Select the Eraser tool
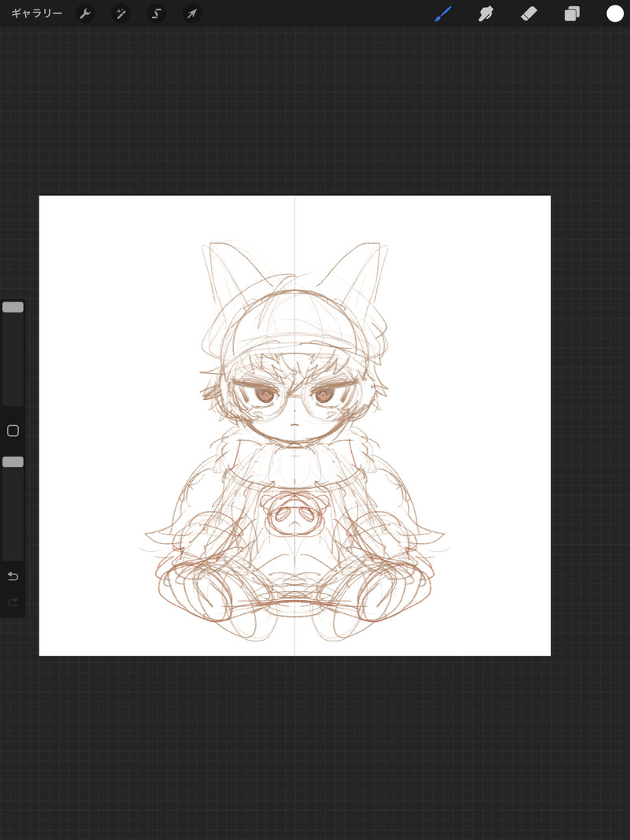Screen dimensions: 630x840 pos(528,13)
